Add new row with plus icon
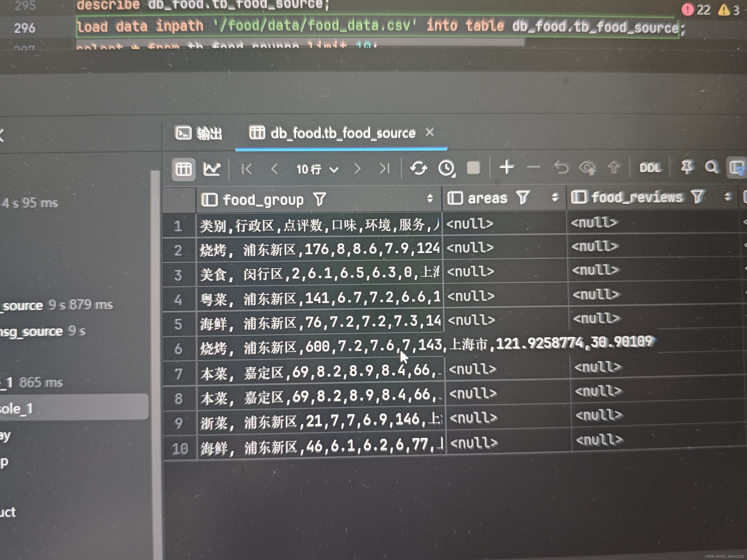Viewport: 747px width, 560px height. tap(507, 167)
